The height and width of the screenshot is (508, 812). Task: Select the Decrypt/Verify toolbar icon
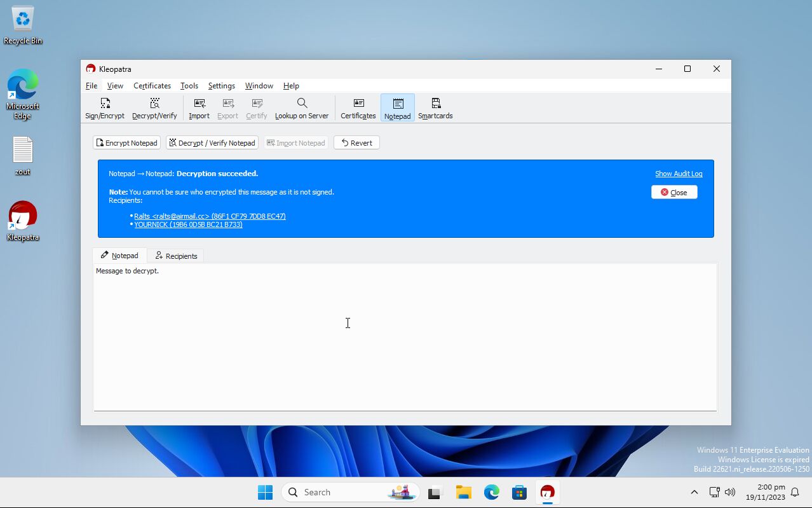pos(154,107)
